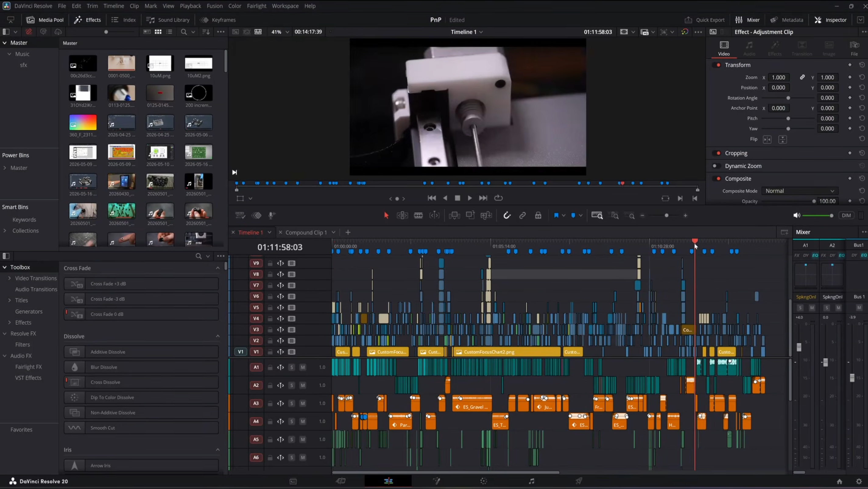Toggle Linked Selection chain icon

[522, 216]
